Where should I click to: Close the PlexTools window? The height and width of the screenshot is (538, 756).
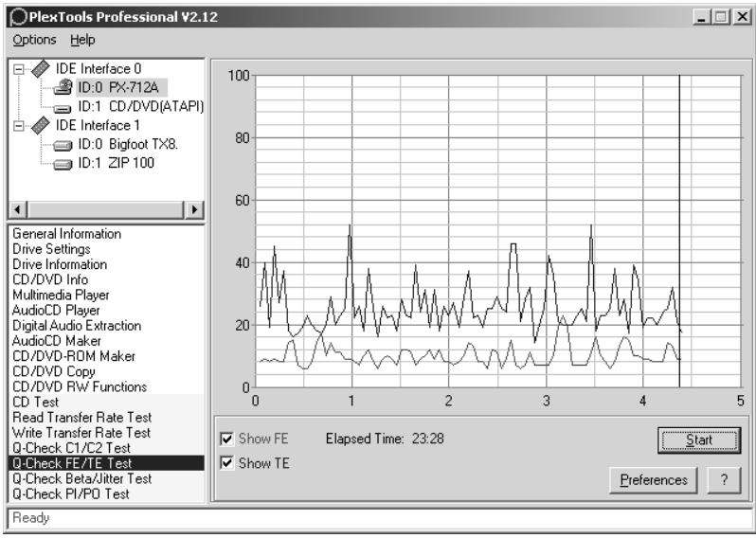(x=742, y=17)
